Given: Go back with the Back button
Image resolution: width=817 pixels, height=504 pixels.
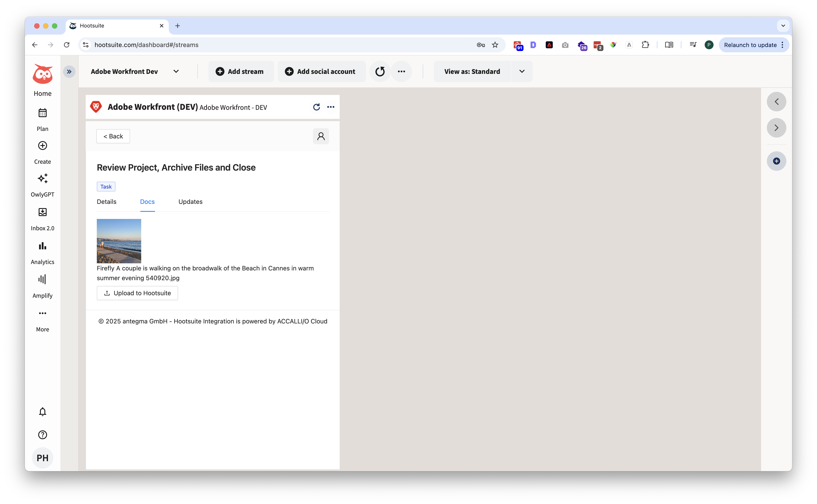Looking at the screenshot, I should (x=113, y=136).
